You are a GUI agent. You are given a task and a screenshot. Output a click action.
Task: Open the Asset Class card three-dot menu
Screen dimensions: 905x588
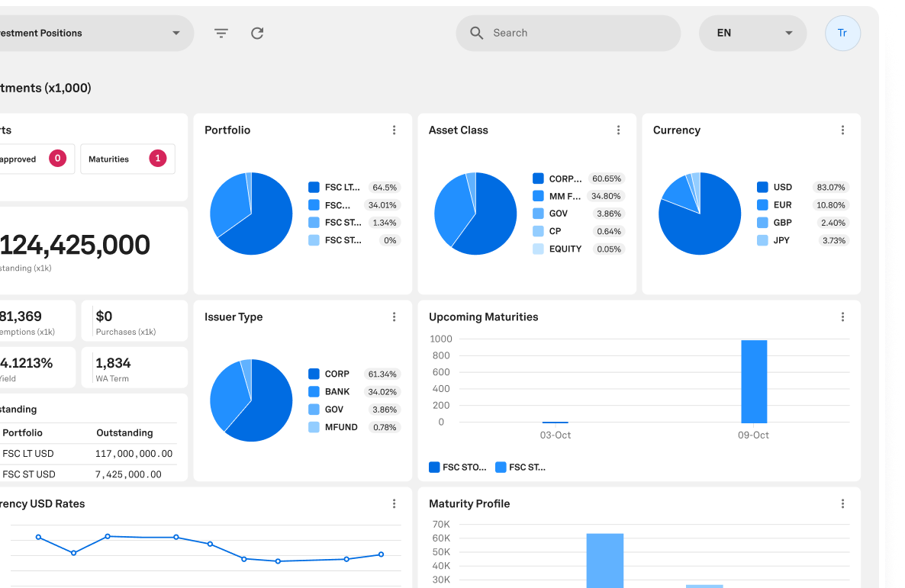(618, 130)
